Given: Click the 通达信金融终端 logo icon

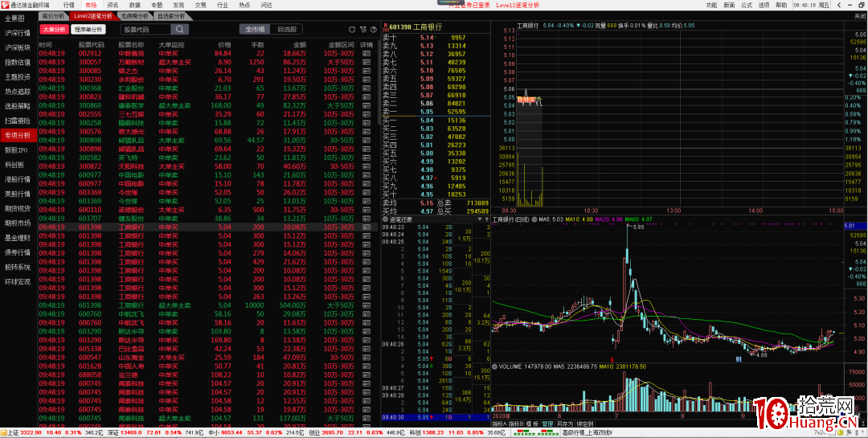Looking at the screenshot, I should [5, 5].
